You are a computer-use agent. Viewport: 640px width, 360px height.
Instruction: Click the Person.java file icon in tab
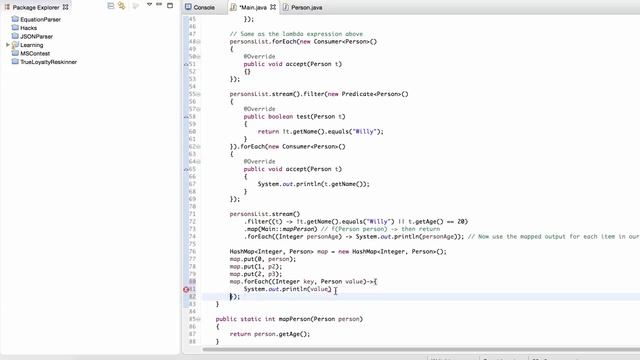(286, 7)
